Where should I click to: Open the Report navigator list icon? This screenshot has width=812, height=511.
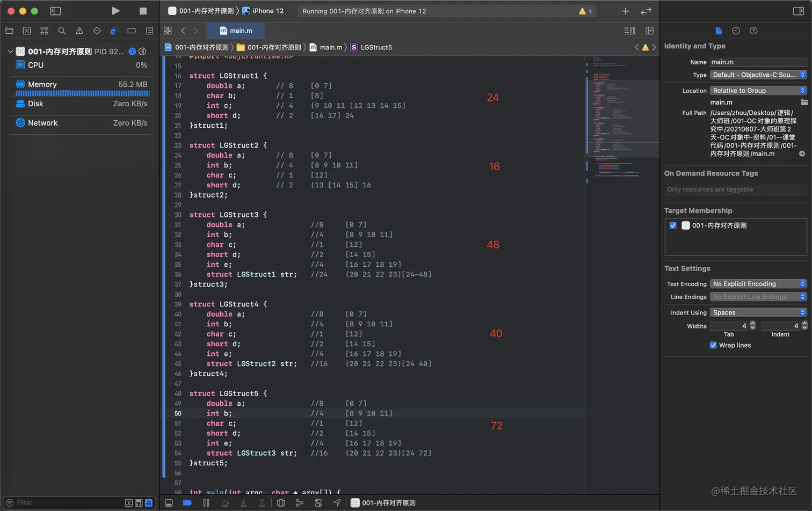(149, 31)
